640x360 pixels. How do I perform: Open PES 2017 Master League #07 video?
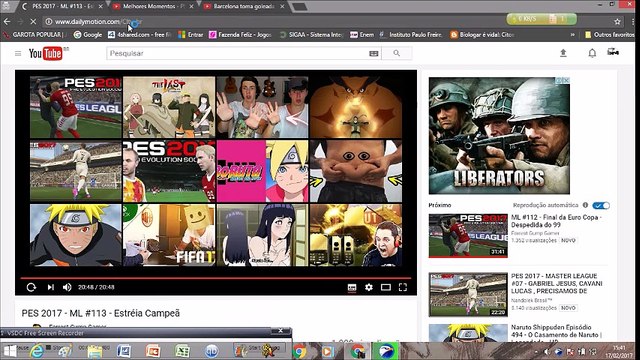click(x=557, y=283)
